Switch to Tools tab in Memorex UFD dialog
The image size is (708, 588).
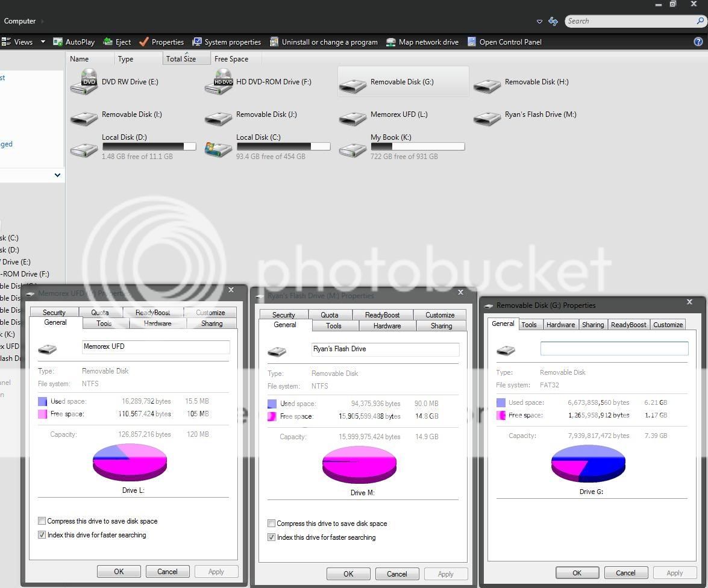tap(104, 324)
